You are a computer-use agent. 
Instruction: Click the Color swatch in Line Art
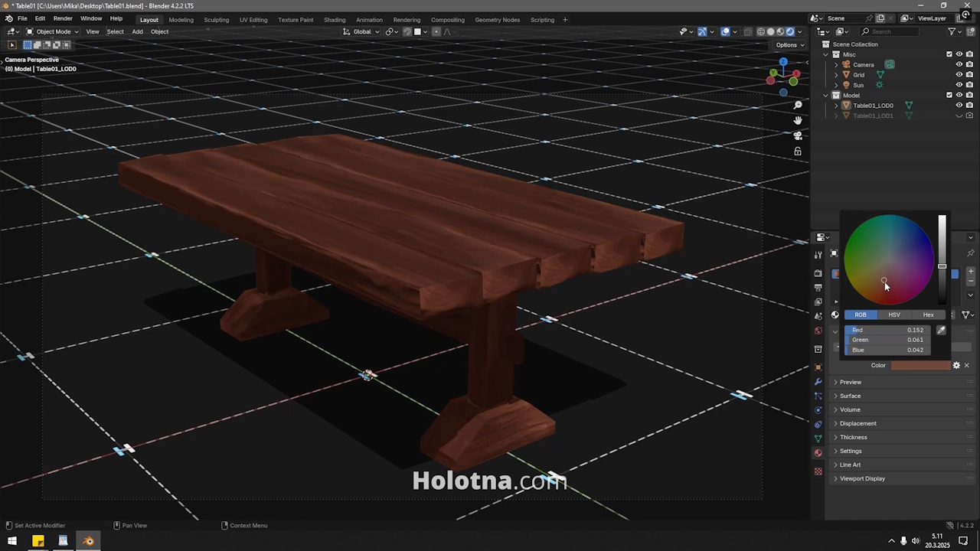920,365
